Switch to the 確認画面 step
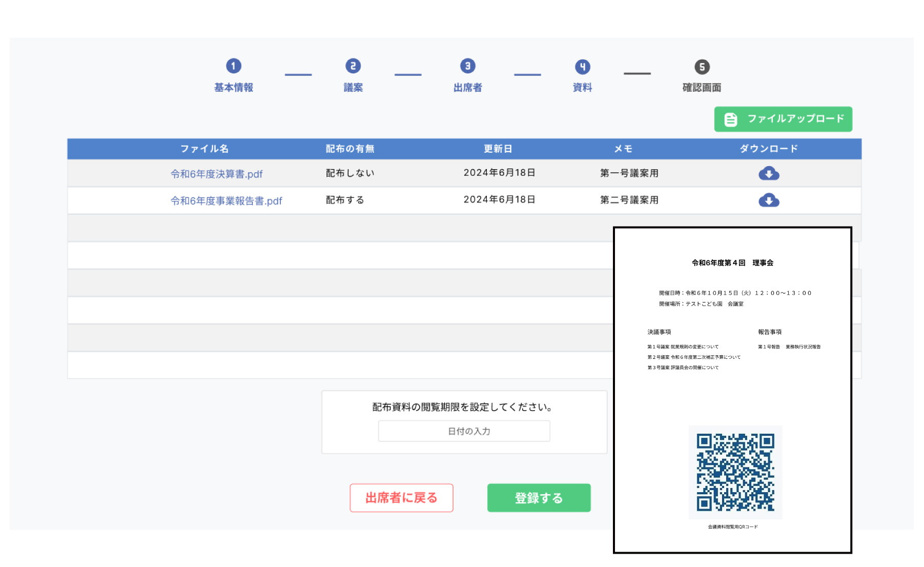The width and height of the screenshot is (924, 567). coord(701,86)
